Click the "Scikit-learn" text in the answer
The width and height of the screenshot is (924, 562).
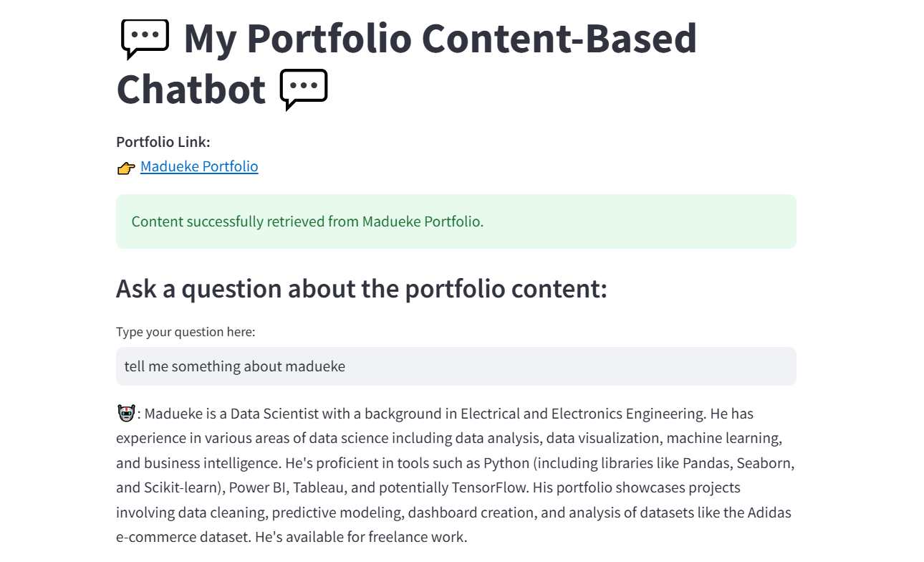tap(183, 487)
